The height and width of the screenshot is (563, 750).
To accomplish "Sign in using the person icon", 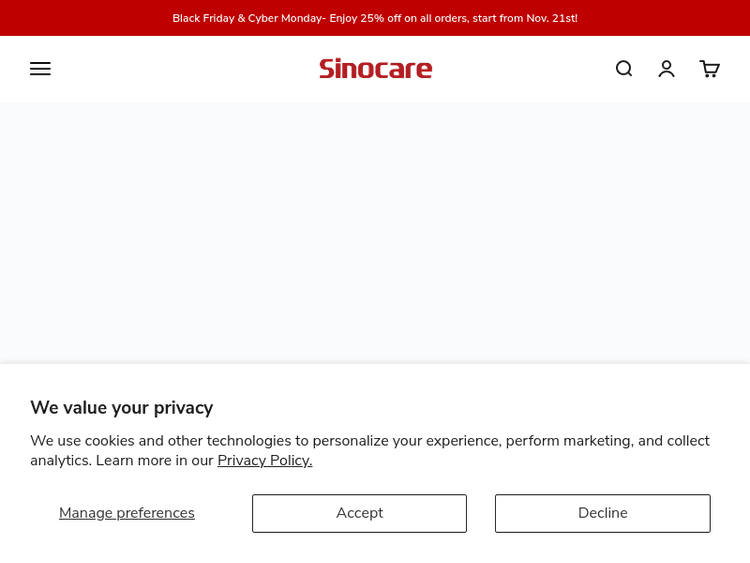I will [666, 69].
